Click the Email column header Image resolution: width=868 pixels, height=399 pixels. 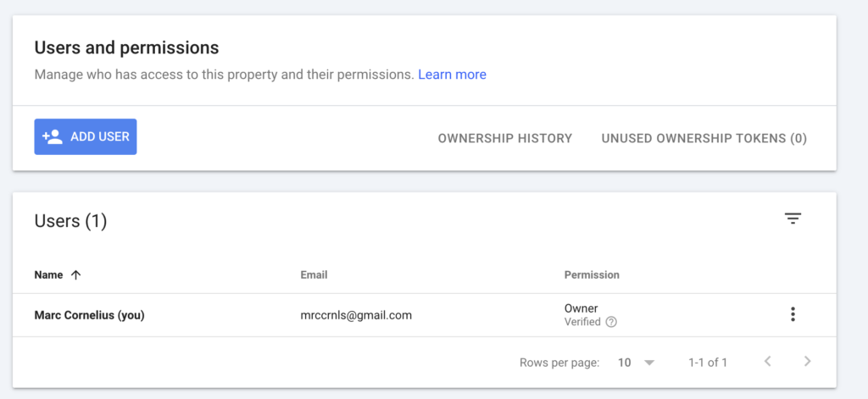coord(314,274)
